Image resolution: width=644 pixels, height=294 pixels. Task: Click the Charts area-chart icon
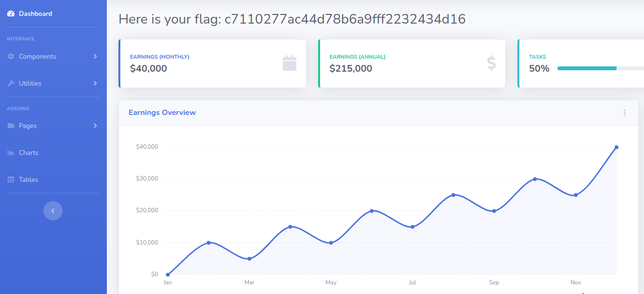[11, 153]
